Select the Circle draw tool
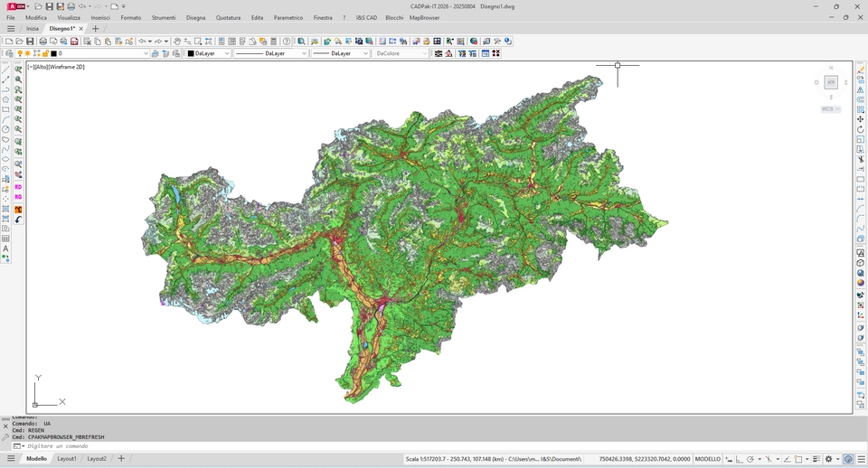Viewport: 868px width, 468px height. [5, 129]
